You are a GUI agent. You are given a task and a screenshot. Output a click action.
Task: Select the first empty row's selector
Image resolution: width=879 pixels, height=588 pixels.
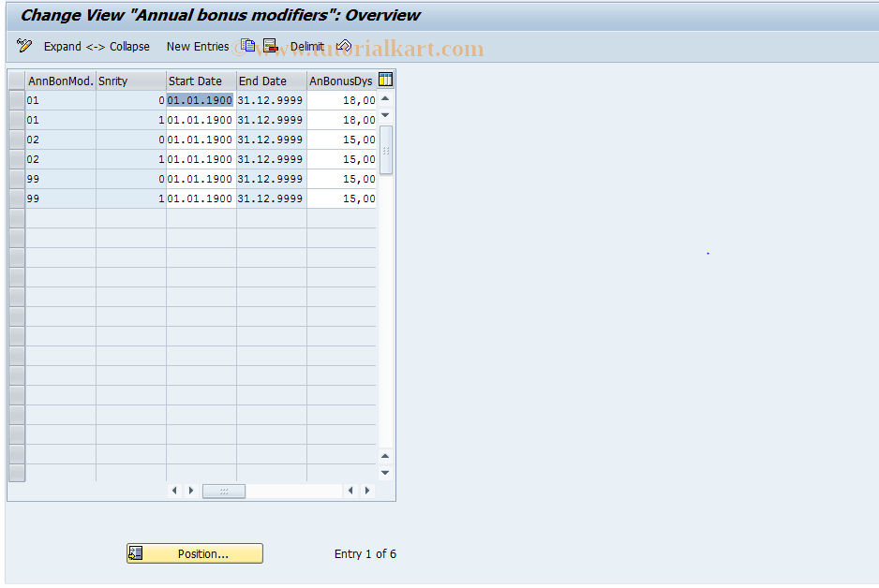pyautogui.click(x=17, y=218)
